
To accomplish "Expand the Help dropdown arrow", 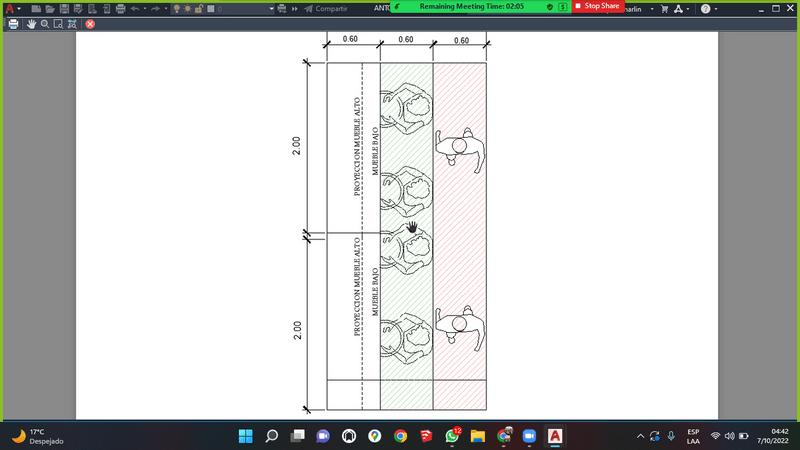I will 716,9.
